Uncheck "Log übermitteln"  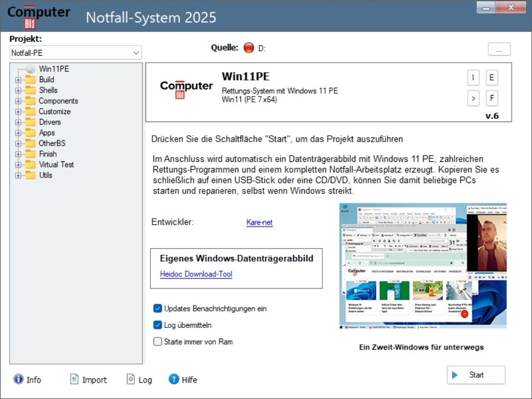tap(157, 325)
